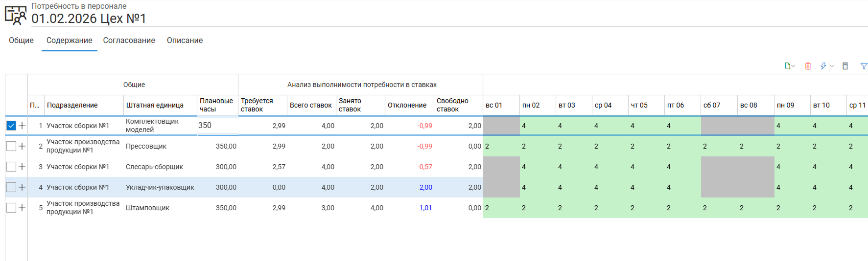Click the document title 01.02.2026 Цех №1

coord(89,19)
